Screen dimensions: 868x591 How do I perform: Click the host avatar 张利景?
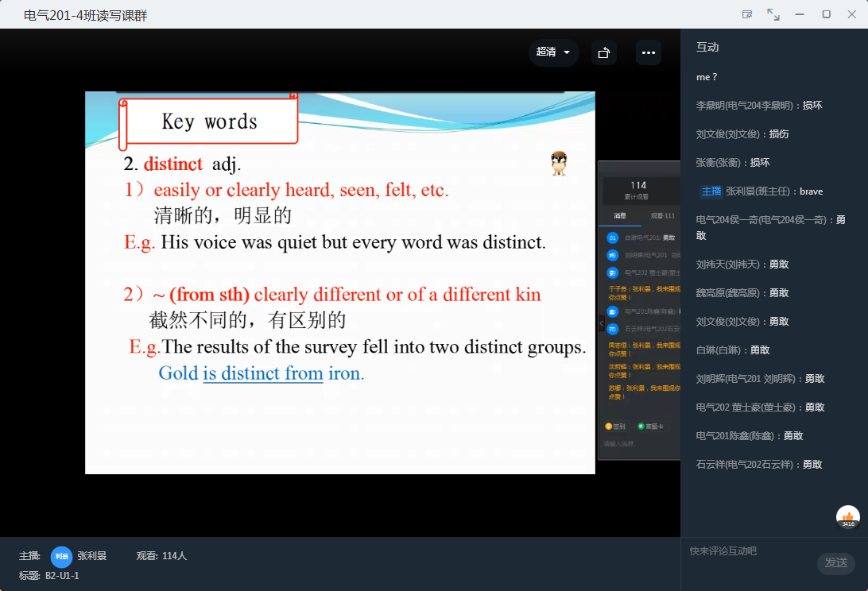click(61, 556)
